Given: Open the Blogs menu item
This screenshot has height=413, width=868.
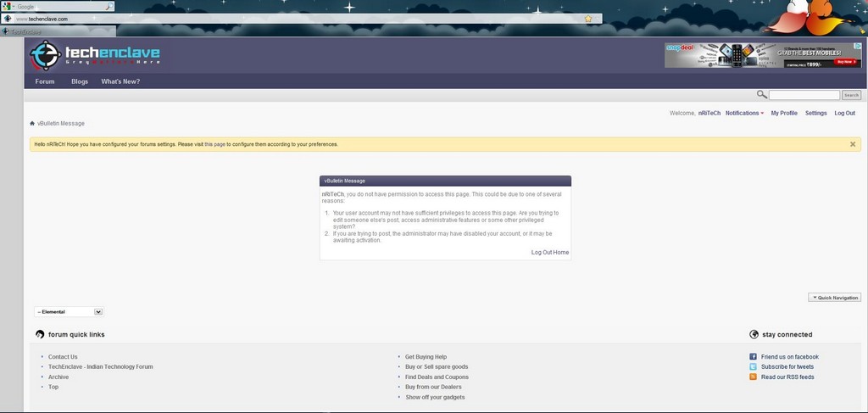Looking at the screenshot, I should tap(80, 81).
